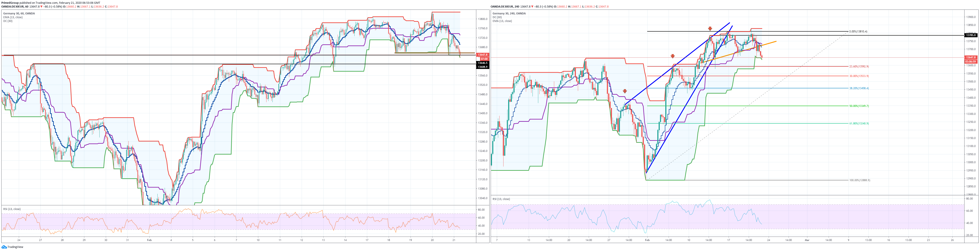Viewport: 980px width, 251px height.
Task: Click the red 13647.8 price tag on the 240 chart axis
Action: 971,57
